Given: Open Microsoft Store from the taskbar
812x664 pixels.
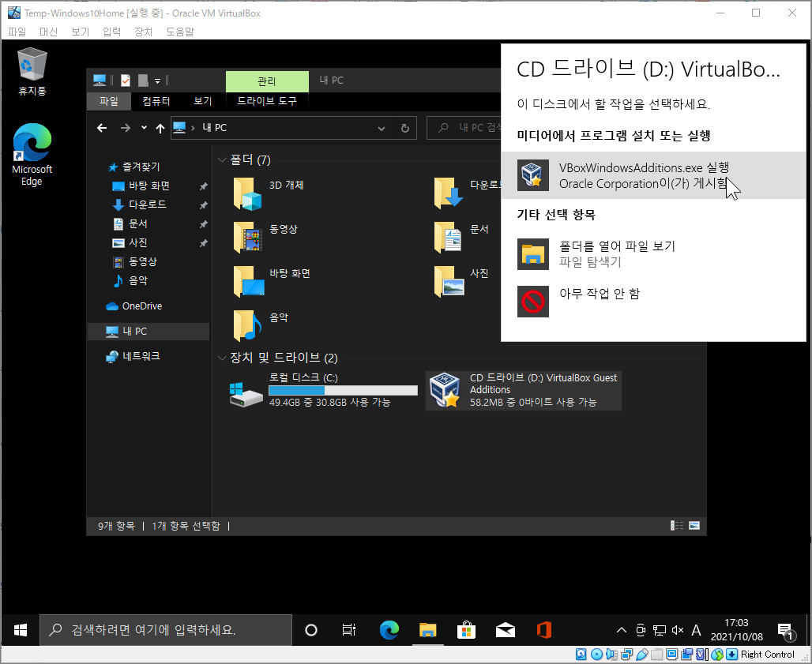Looking at the screenshot, I should click(x=467, y=630).
